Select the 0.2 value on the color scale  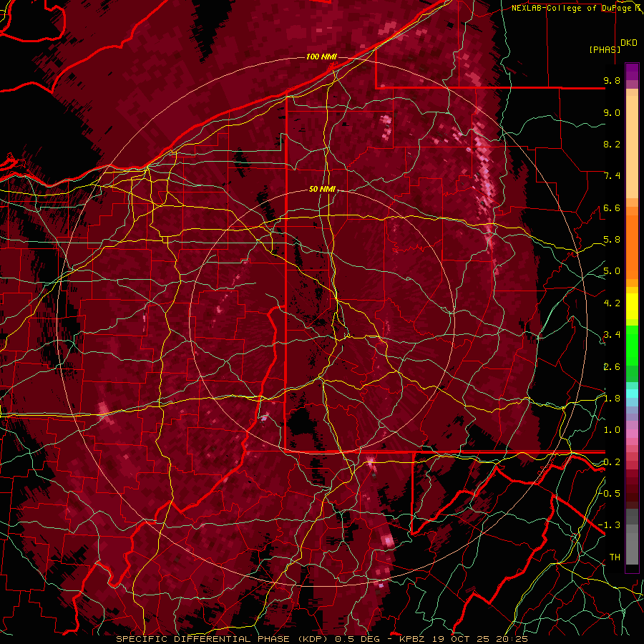coord(612,462)
